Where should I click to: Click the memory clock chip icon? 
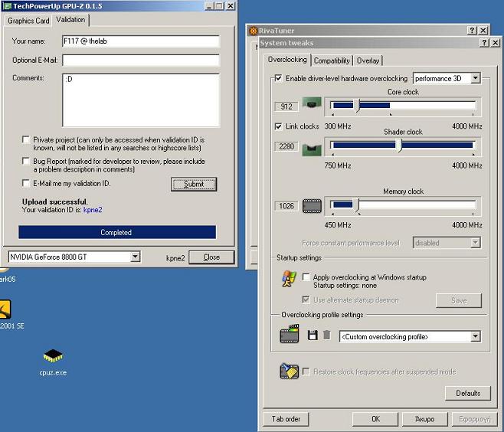pos(312,206)
